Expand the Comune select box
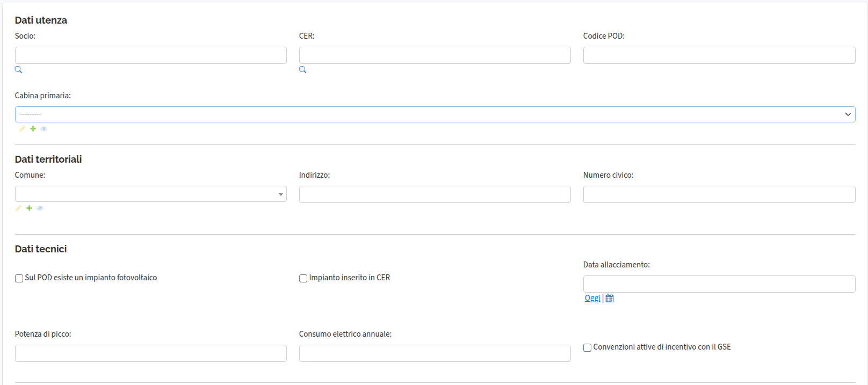This screenshot has width=868, height=385. tap(151, 194)
